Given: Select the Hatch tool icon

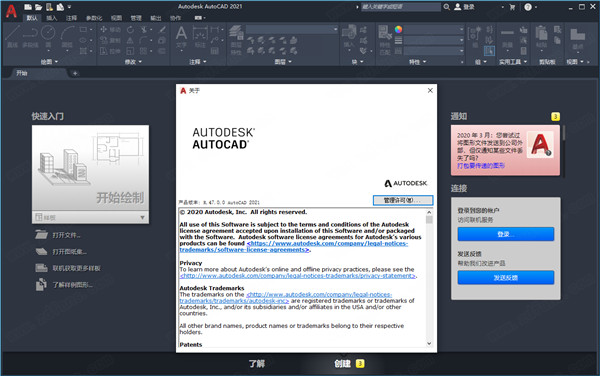Looking at the screenshot, I should coord(83,51).
